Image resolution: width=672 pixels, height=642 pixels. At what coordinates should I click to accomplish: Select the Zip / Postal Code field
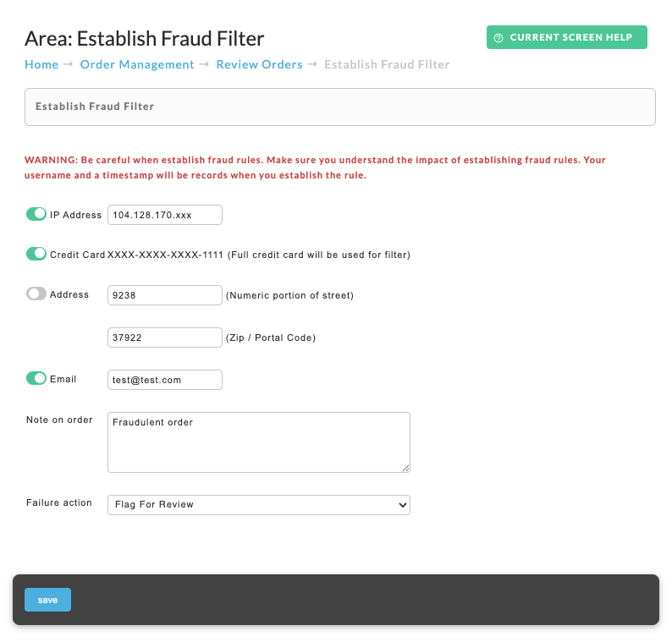click(165, 337)
